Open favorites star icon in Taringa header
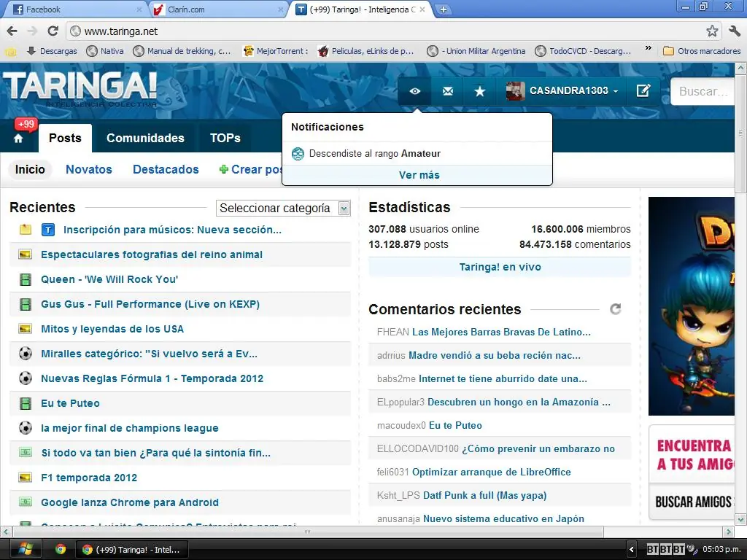 pos(480,91)
